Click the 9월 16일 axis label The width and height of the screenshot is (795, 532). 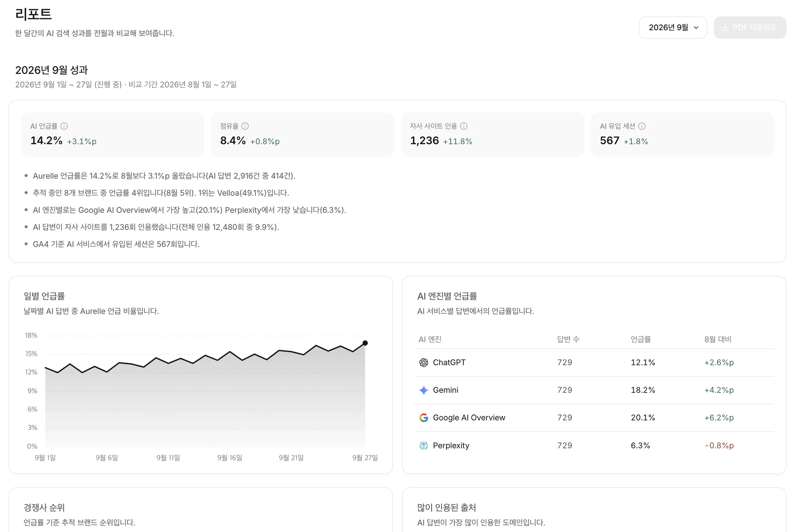pyautogui.click(x=230, y=458)
